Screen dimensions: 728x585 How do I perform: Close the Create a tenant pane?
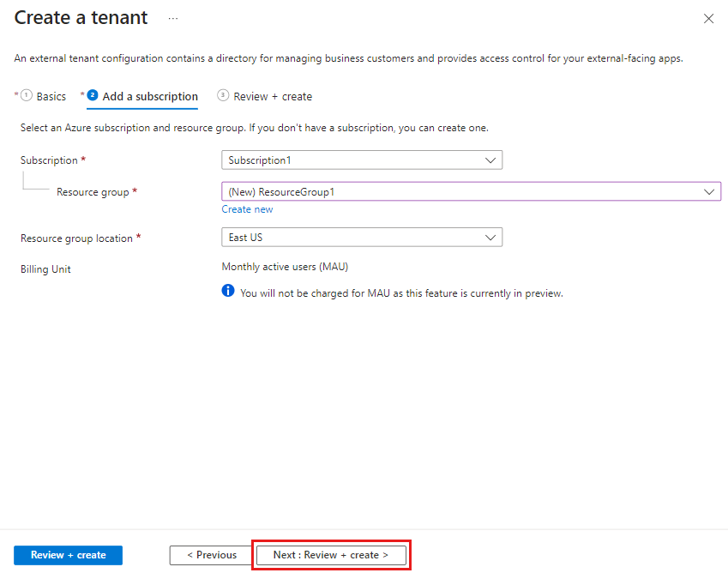pyautogui.click(x=708, y=19)
